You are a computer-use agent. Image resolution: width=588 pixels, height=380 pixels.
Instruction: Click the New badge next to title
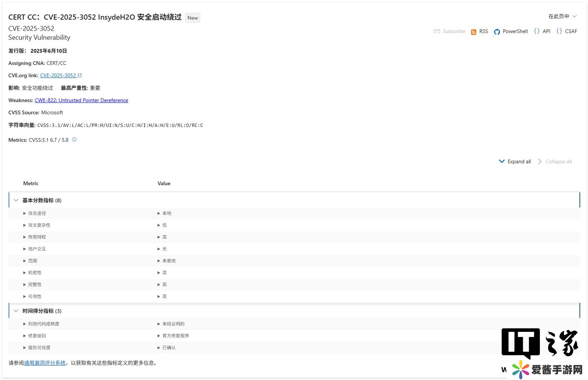pos(193,18)
